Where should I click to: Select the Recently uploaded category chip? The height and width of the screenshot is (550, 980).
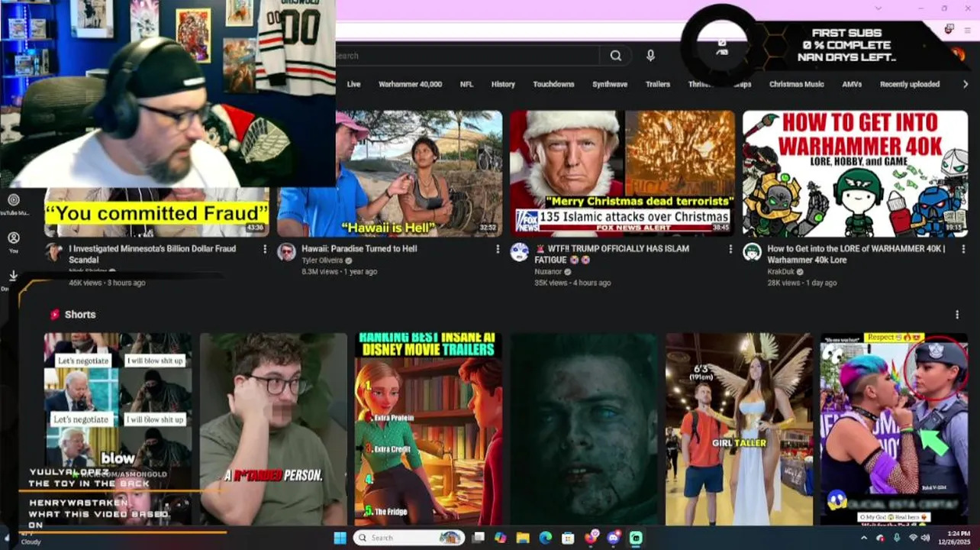[x=910, y=85]
